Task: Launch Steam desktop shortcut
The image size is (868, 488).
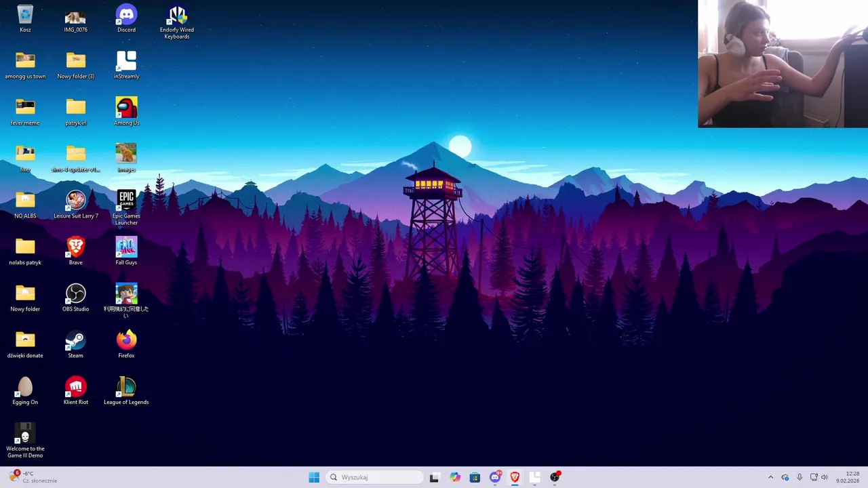Action: pyautogui.click(x=75, y=346)
